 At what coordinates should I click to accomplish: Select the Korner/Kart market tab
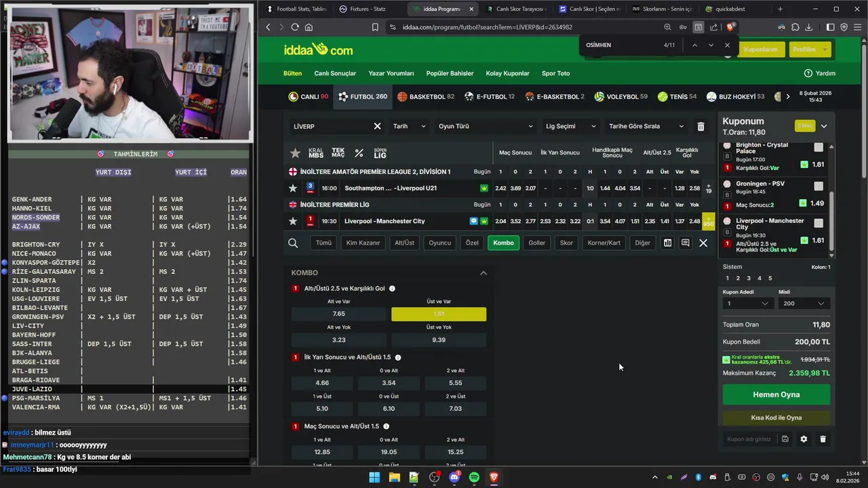[604, 243]
